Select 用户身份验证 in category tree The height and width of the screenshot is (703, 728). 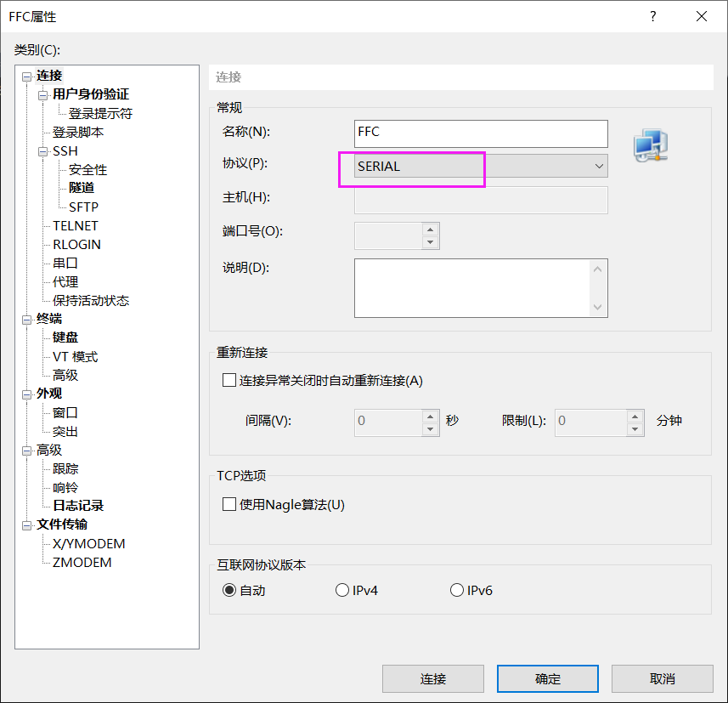coord(91,94)
